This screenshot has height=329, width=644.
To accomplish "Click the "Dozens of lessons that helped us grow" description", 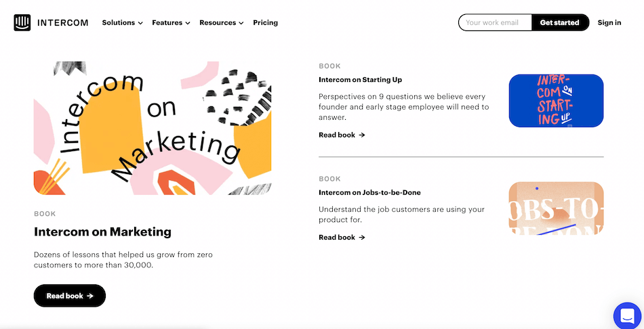I will click(x=123, y=260).
